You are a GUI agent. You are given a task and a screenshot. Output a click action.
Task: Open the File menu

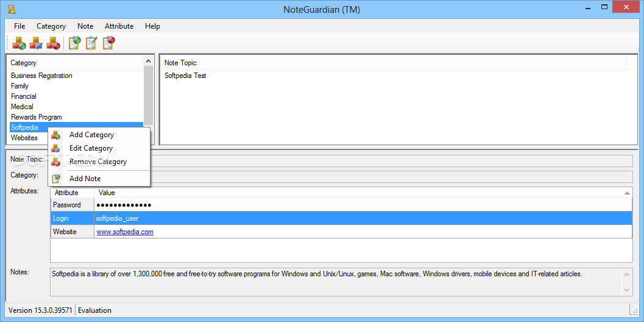pos(19,26)
